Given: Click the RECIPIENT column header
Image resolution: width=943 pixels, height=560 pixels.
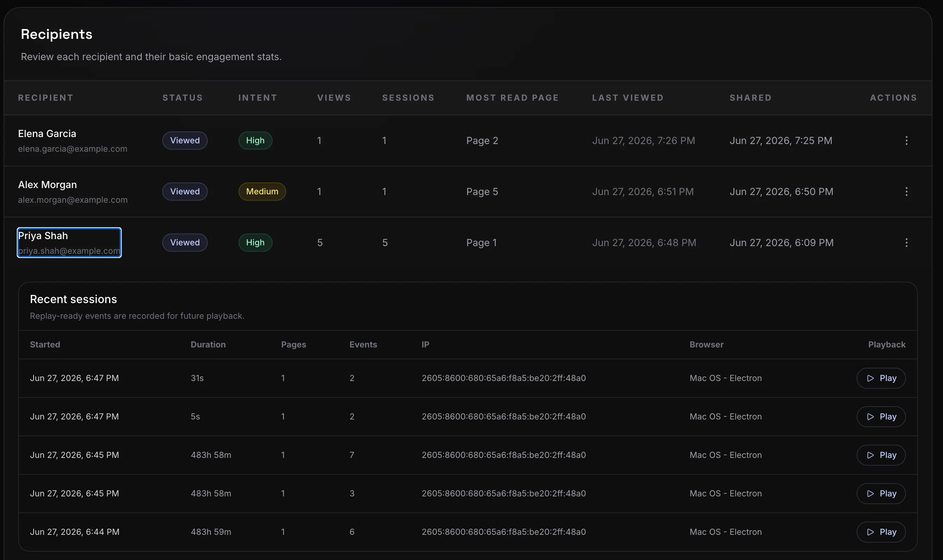Looking at the screenshot, I should (46, 98).
